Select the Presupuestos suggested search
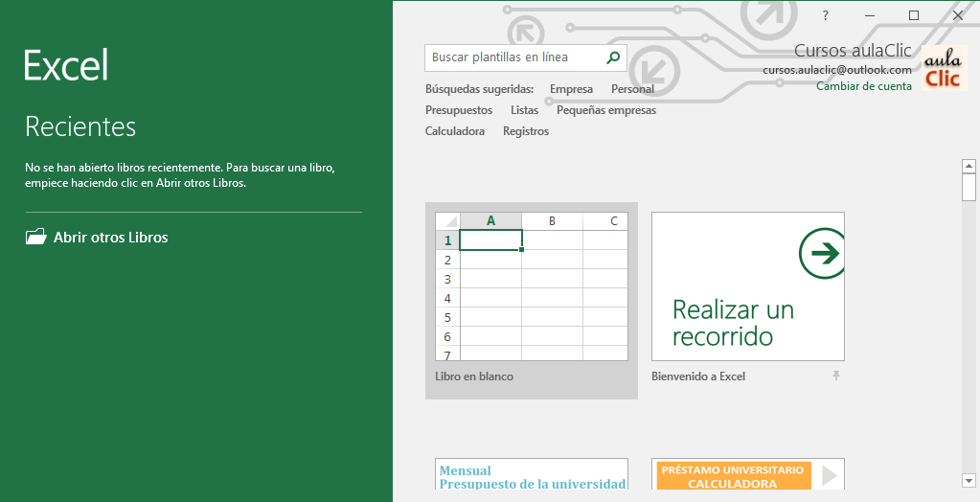 click(459, 110)
